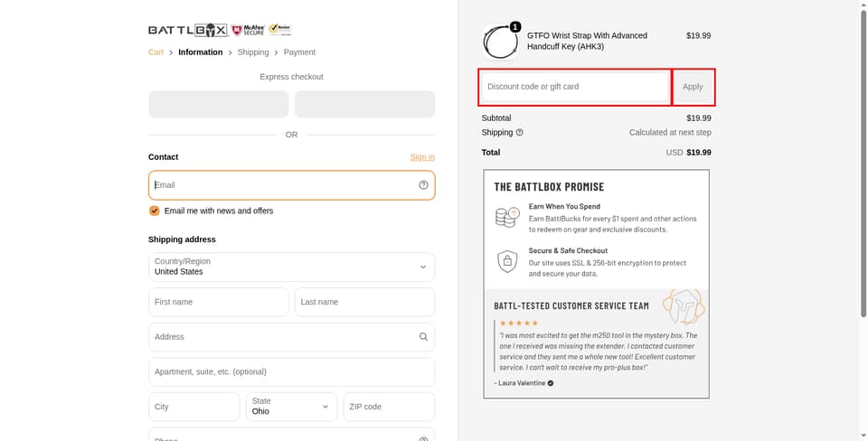Click the GTFO Wrist Strap product name

point(587,41)
